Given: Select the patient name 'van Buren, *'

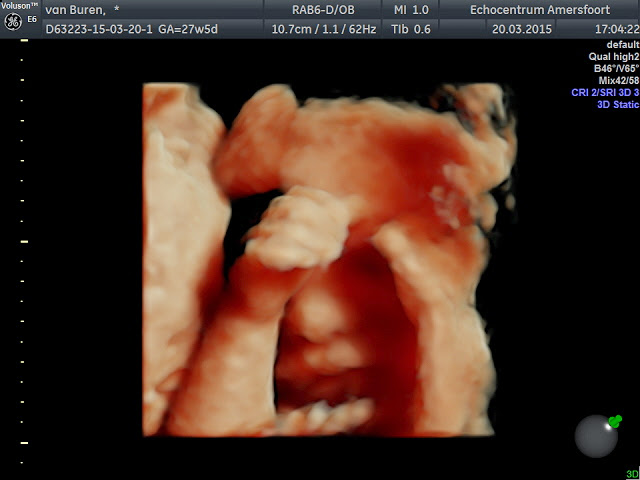Looking at the screenshot, I should [x=82, y=10].
